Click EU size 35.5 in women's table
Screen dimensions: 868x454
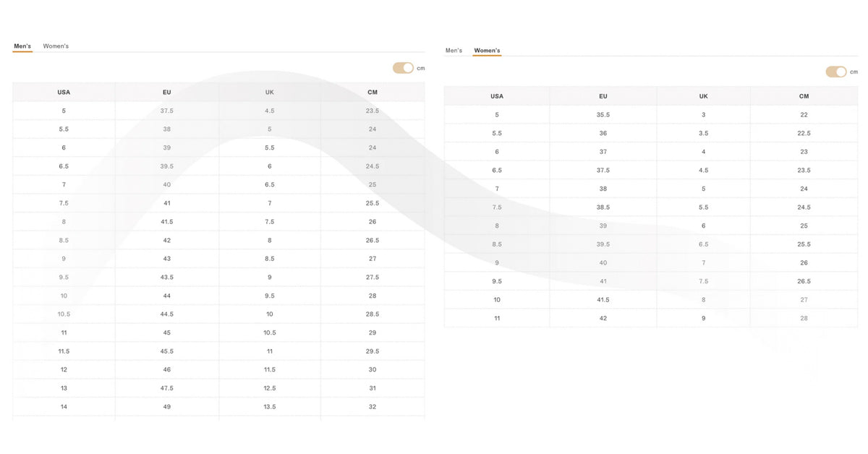point(603,115)
